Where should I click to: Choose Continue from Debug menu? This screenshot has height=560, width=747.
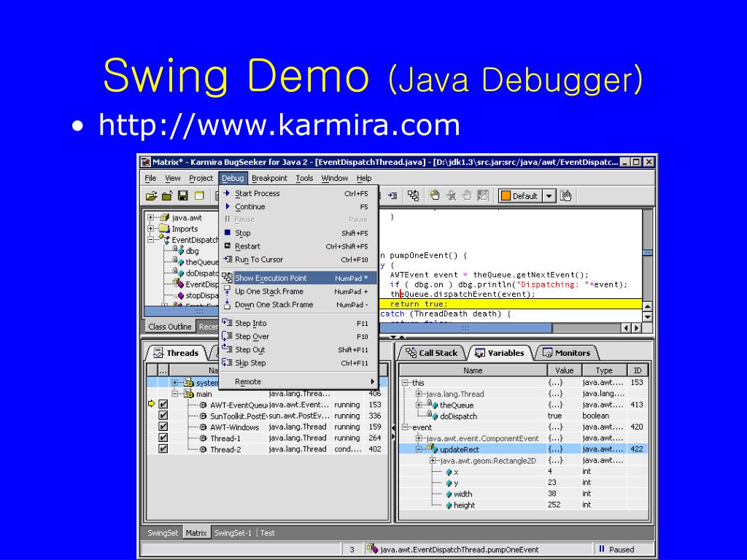tap(298, 206)
